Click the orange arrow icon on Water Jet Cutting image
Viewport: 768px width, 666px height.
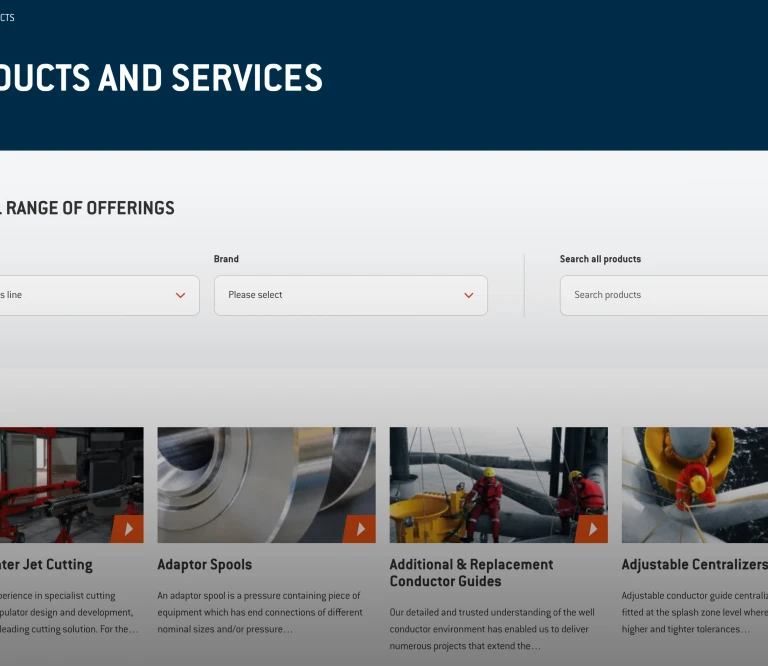pyautogui.click(x=127, y=529)
